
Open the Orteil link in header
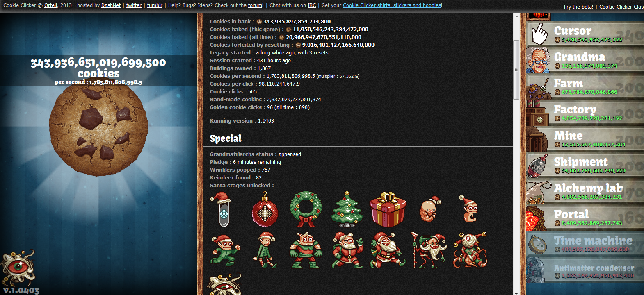point(50,5)
